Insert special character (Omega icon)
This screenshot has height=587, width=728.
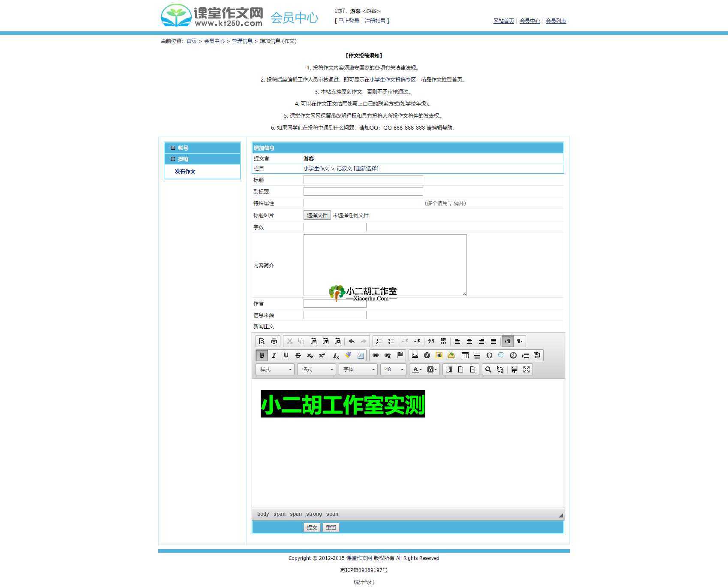tap(489, 356)
